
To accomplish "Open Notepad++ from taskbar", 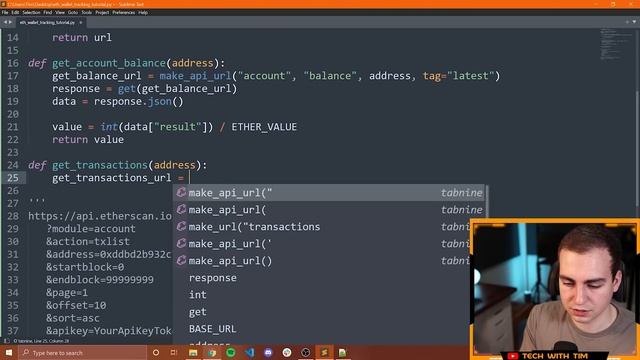I will [x=342, y=353].
